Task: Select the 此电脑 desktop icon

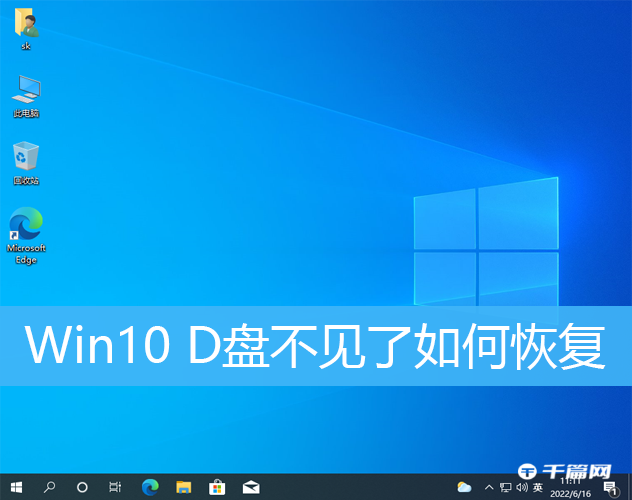Action: tap(26, 96)
